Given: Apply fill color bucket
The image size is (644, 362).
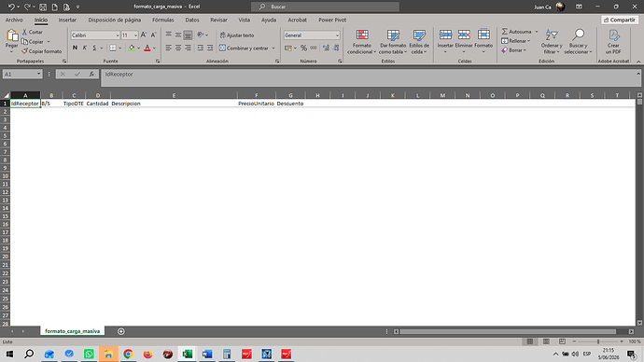Looking at the screenshot, I should [x=132, y=48].
